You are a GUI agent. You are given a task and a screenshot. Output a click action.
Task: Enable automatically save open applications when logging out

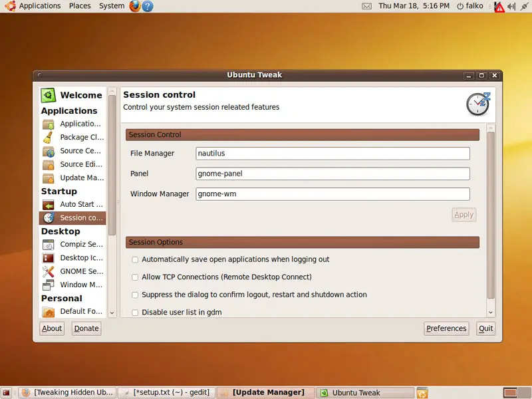pos(135,260)
